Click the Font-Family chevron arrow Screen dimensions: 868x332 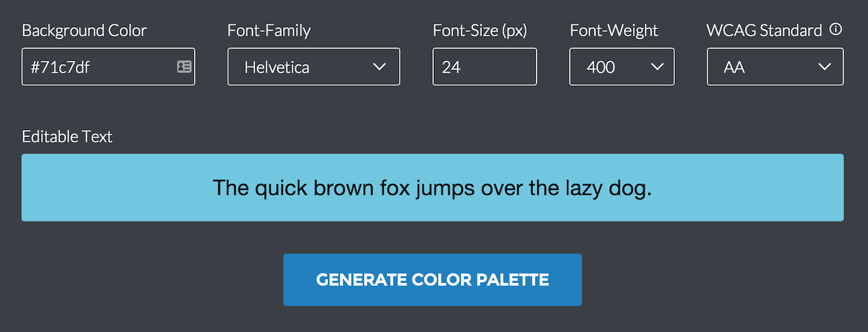click(x=380, y=67)
